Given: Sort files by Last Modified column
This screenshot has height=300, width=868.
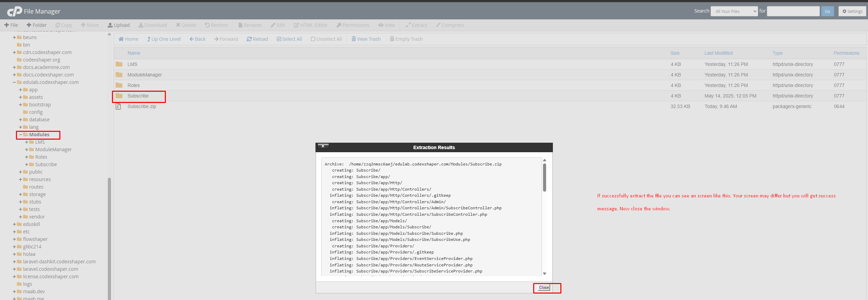Looking at the screenshot, I should pyautogui.click(x=718, y=53).
